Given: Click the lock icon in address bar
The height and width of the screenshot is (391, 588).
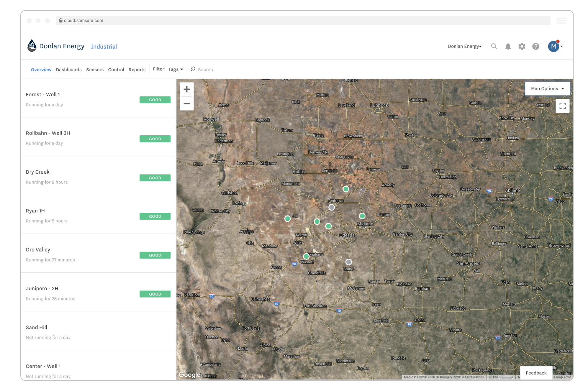Looking at the screenshot, I should coord(61,21).
